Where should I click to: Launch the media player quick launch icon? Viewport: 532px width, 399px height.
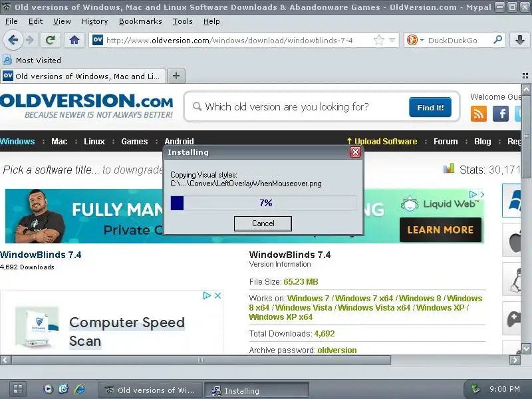(x=48, y=389)
